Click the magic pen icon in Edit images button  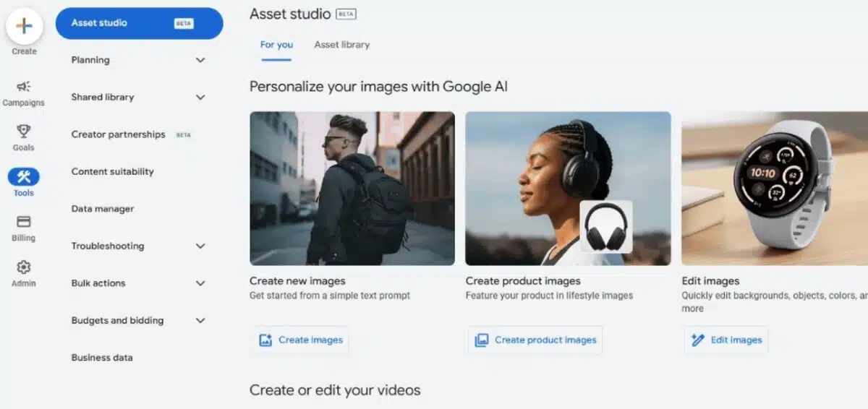(x=697, y=340)
